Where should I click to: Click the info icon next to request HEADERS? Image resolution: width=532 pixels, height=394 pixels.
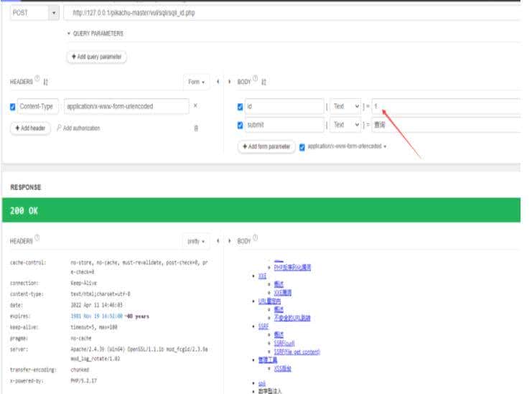[37, 78]
